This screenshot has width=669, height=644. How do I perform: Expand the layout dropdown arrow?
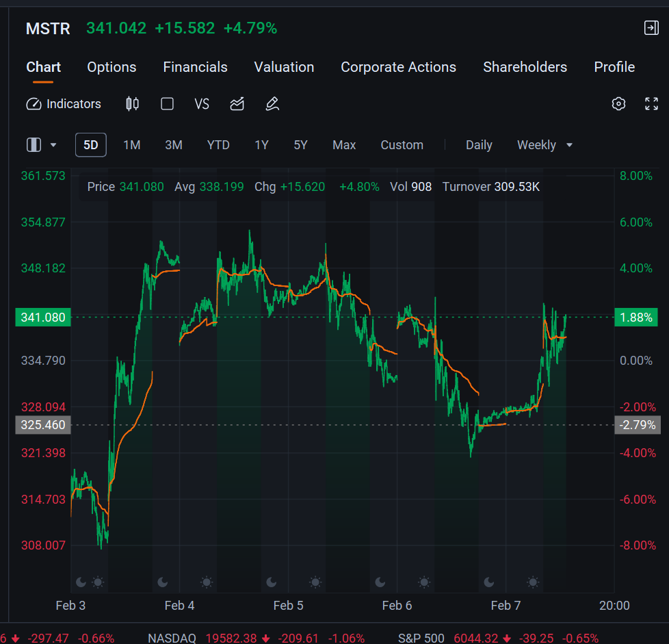(x=53, y=145)
